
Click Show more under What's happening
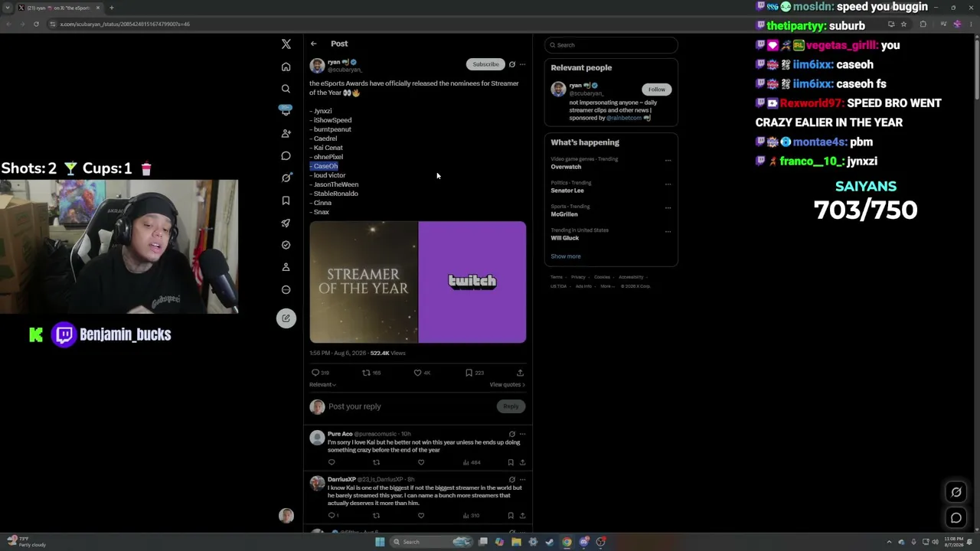[x=566, y=256]
